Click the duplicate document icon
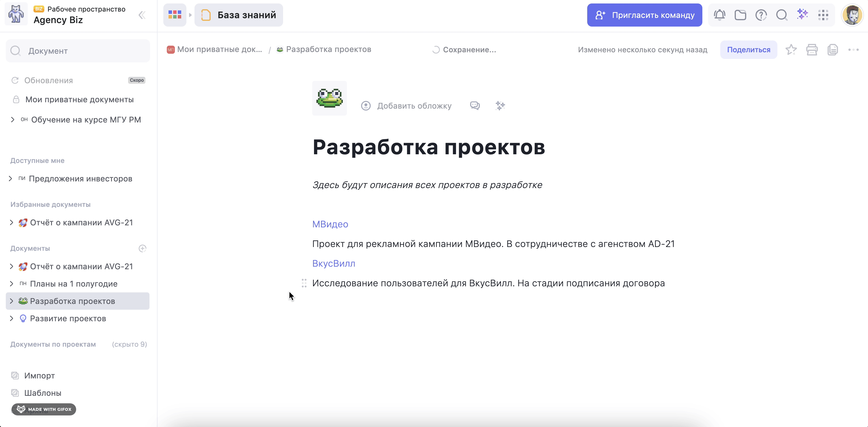Screen dimensions: 868x427 [x=833, y=50]
